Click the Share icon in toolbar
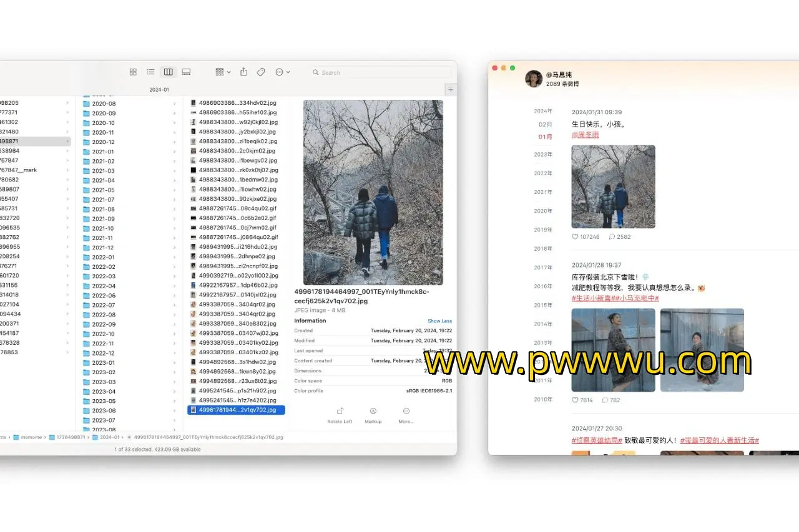Screen dimensions: 799x532 (244, 72)
